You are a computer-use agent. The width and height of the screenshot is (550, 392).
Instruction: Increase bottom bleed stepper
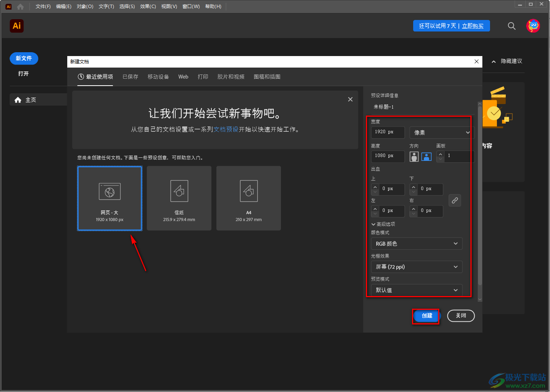pyautogui.click(x=414, y=187)
